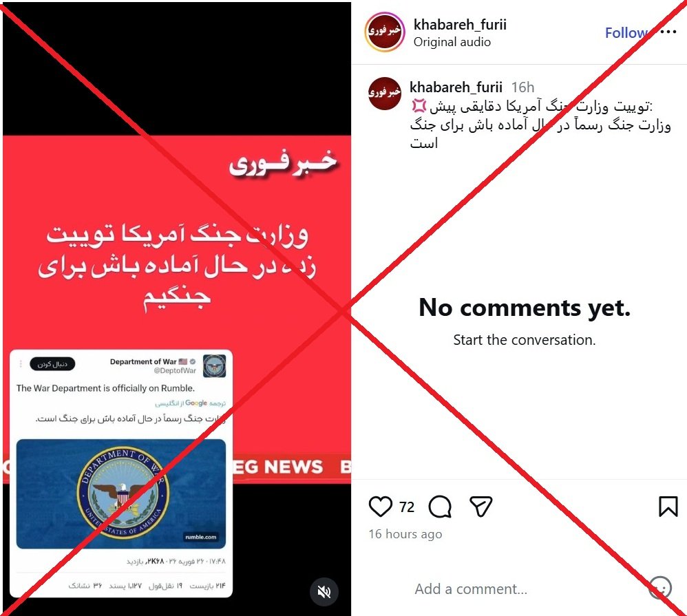Like the post with the heart icon

point(380,507)
